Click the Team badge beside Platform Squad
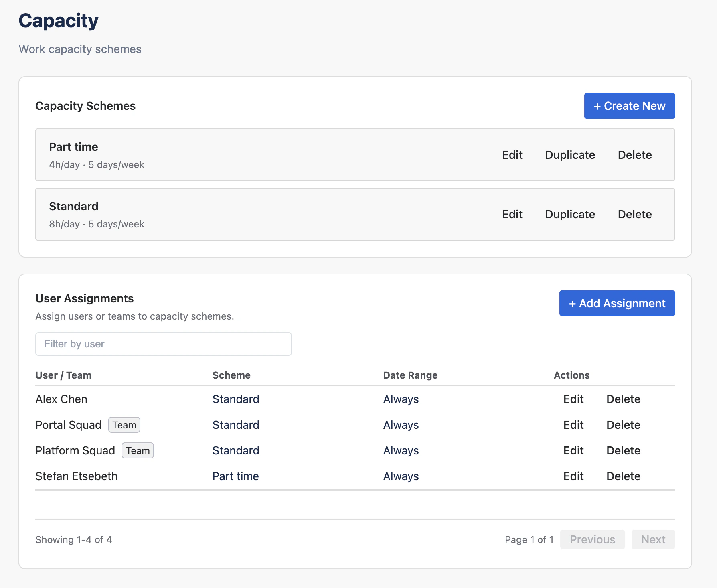 coord(138,450)
